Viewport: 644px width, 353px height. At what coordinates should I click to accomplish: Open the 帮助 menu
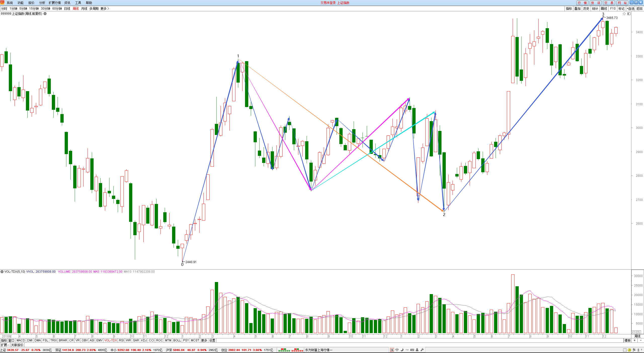coord(89,3)
